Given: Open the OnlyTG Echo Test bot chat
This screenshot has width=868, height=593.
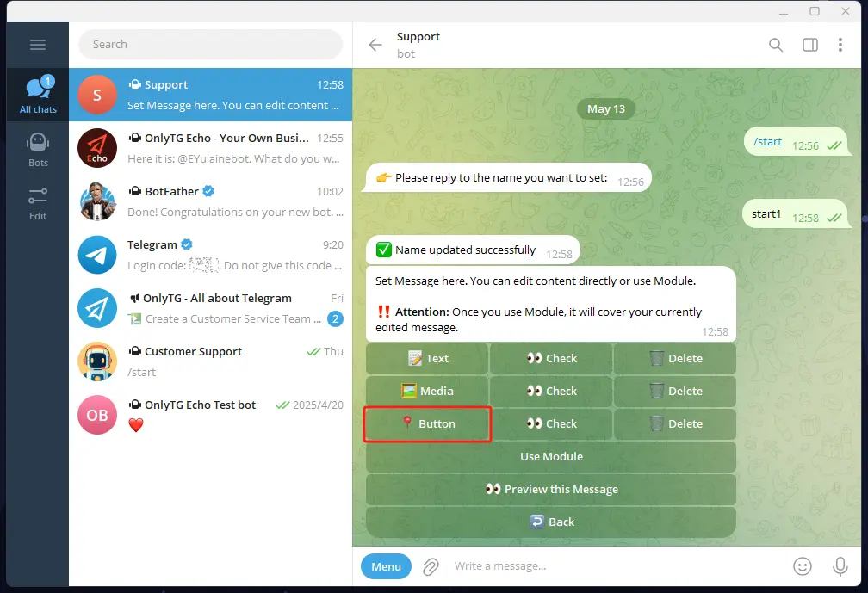Looking at the screenshot, I should 210,415.
